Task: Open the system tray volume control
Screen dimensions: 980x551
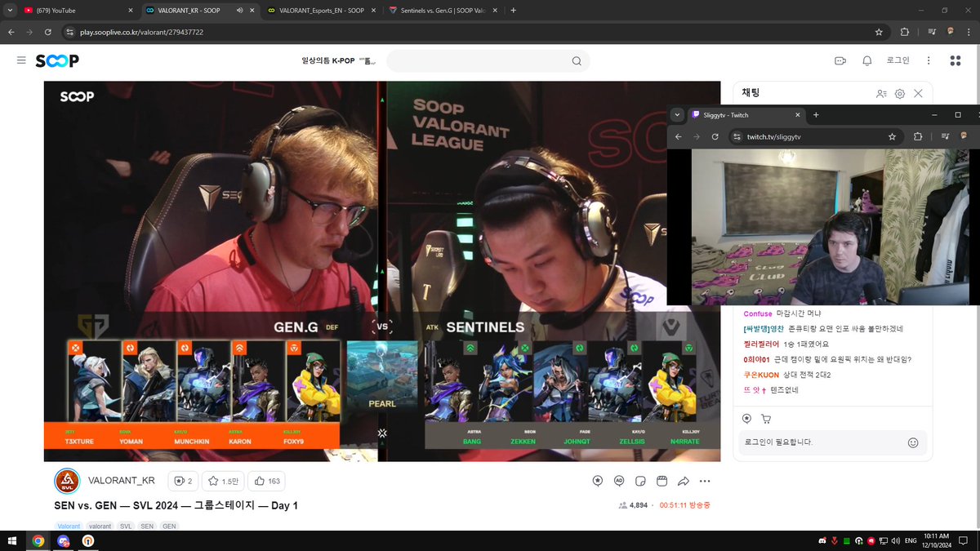Action: [897, 540]
